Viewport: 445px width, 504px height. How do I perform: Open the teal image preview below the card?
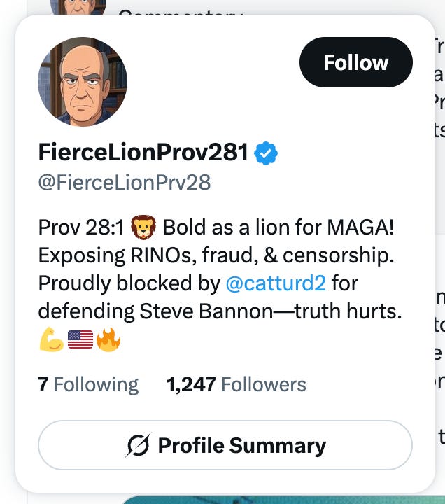coord(280,499)
